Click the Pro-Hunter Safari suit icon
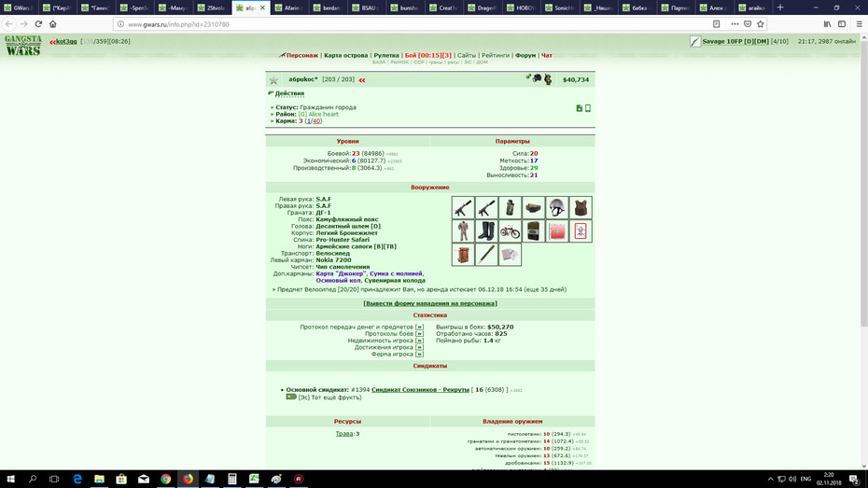Viewport: 868px width, 488px height. (x=463, y=231)
